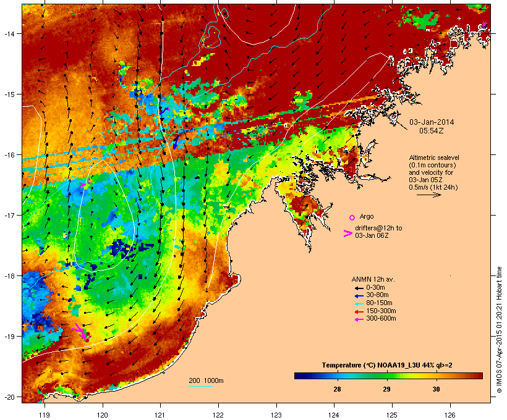The width and height of the screenshot is (507, 420).
Task: Click latitude axis label -20
Action: 9,397
